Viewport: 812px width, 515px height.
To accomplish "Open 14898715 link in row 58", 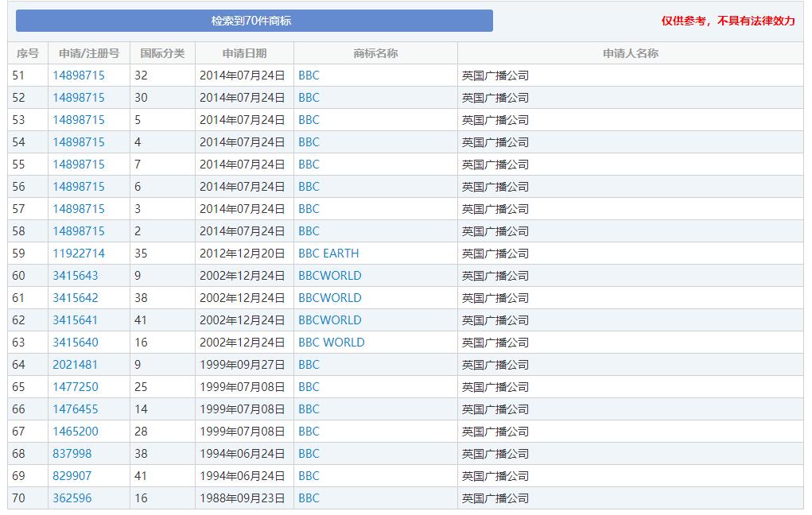I will point(79,230).
